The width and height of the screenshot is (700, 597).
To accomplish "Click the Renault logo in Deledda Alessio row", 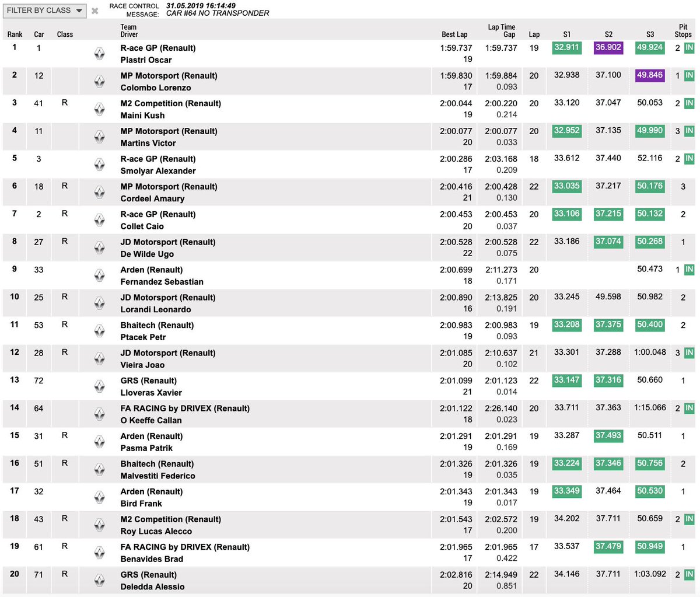I will click(x=100, y=581).
